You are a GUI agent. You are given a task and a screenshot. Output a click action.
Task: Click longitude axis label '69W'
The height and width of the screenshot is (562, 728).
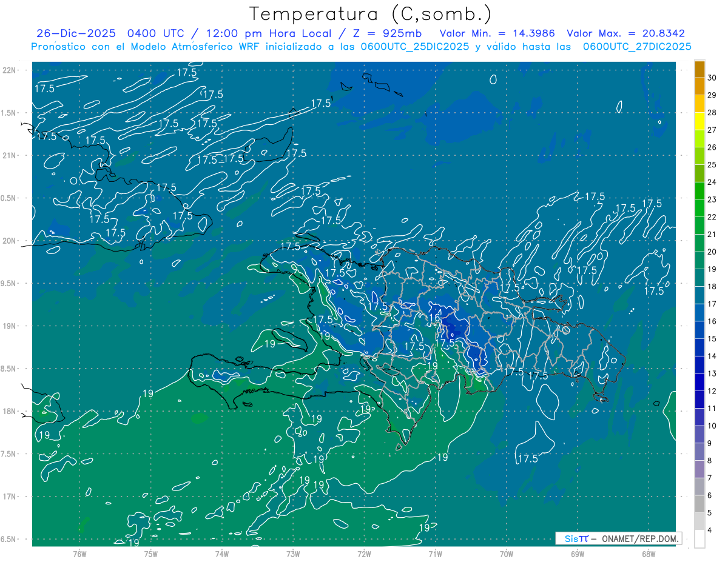(577, 553)
